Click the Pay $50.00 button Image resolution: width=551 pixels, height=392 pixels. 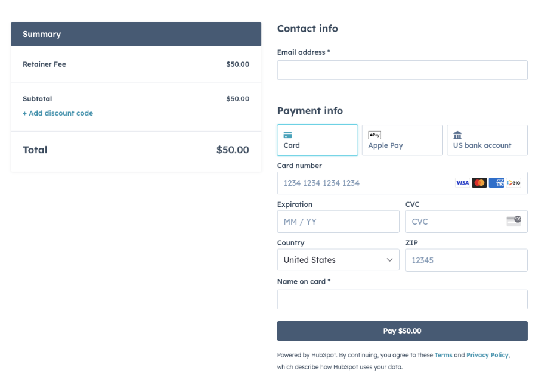pyautogui.click(x=402, y=331)
